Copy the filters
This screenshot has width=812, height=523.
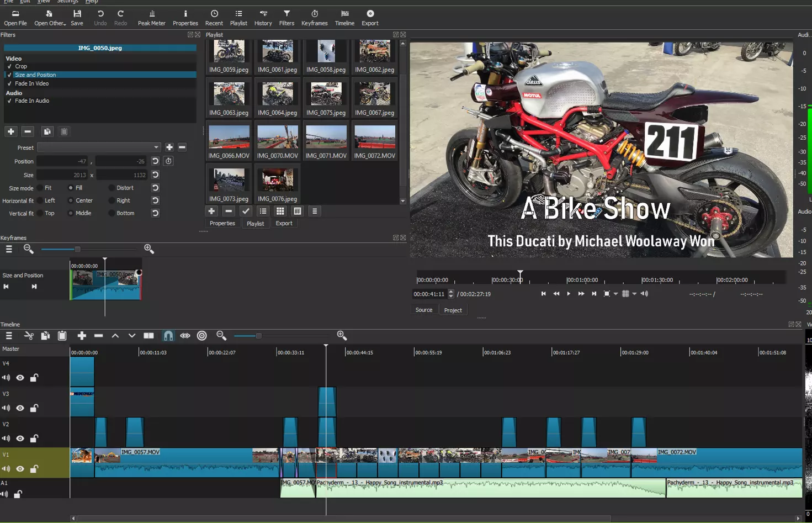[47, 131]
